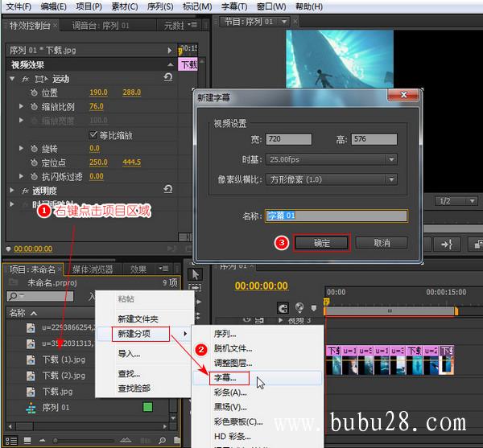Toggle the 缩放比例 stopwatch keyframe icon
Viewport: 483px width, 448px height.
34,106
